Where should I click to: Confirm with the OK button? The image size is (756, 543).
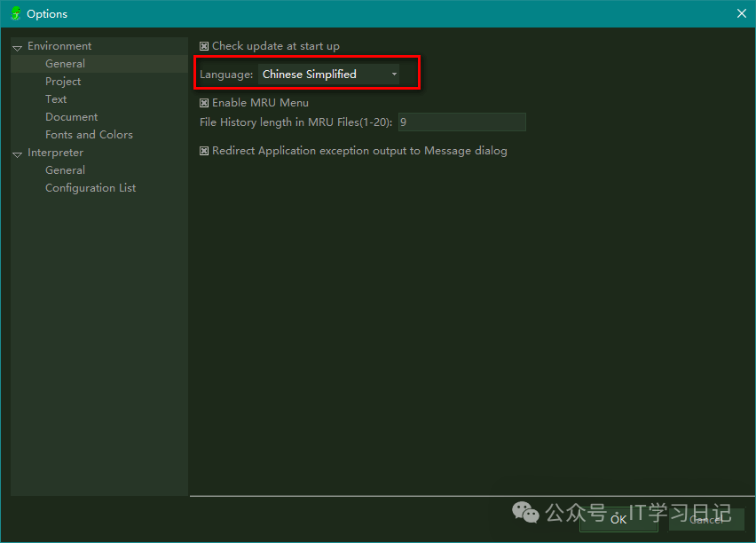click(618, 519)
